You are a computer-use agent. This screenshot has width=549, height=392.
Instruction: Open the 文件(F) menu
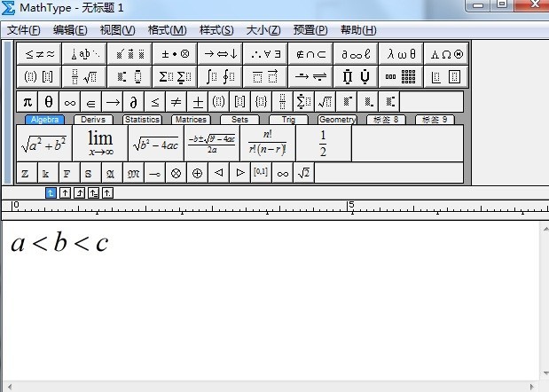[23, 30]
